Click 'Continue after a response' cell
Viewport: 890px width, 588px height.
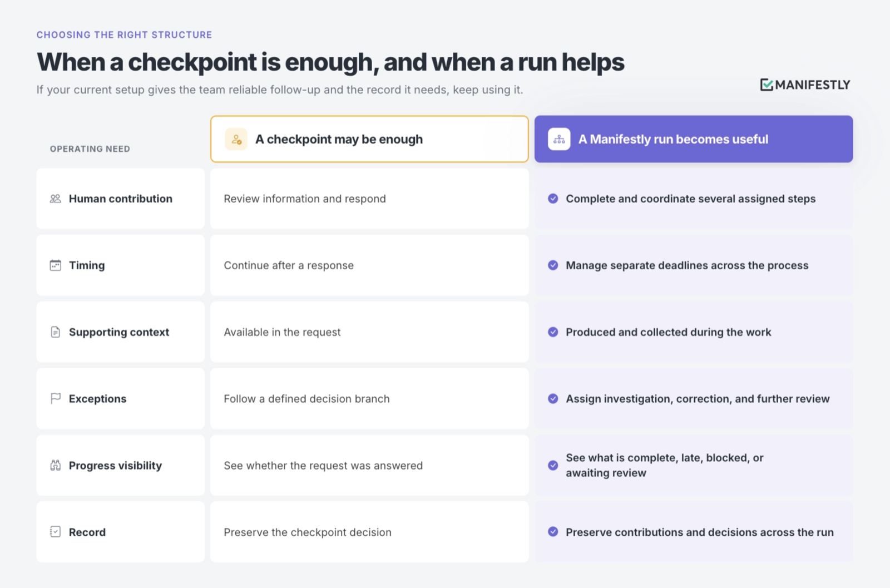[x=369, y=265]
